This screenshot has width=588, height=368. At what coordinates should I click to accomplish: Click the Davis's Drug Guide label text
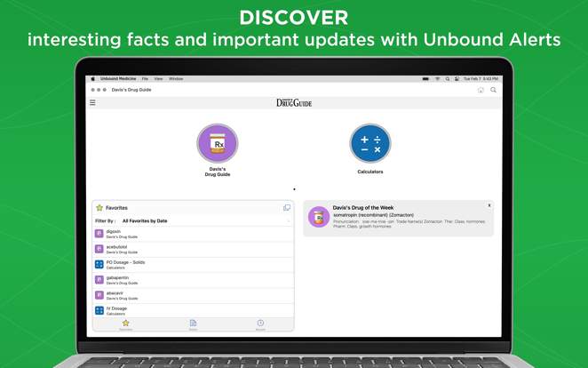point(218,172)
